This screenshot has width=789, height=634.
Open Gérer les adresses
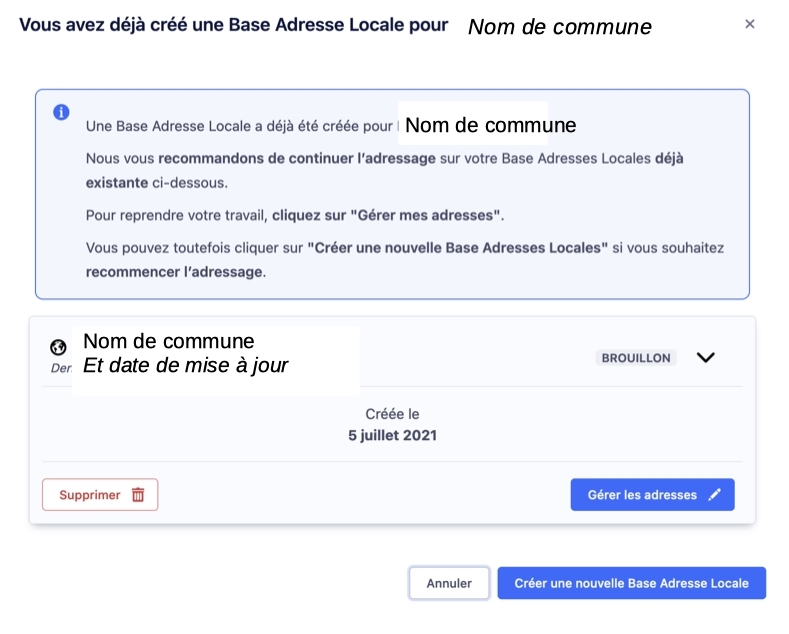642,495
